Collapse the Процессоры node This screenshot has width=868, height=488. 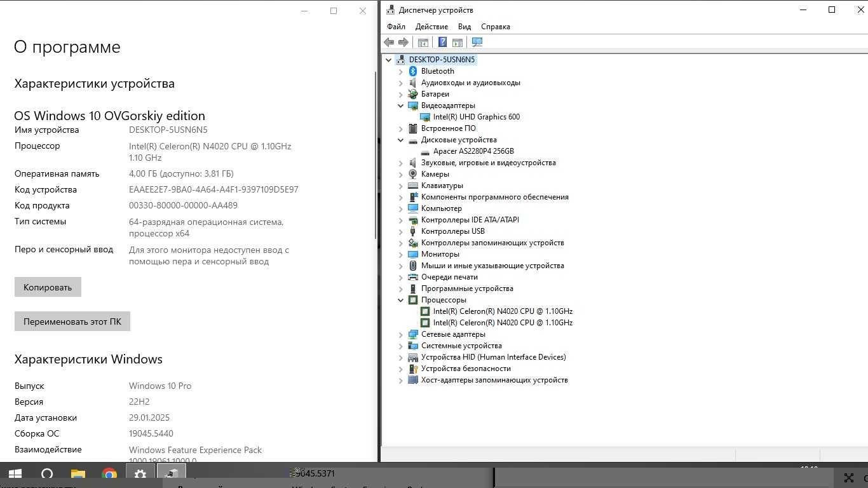[x=401, y=300]
